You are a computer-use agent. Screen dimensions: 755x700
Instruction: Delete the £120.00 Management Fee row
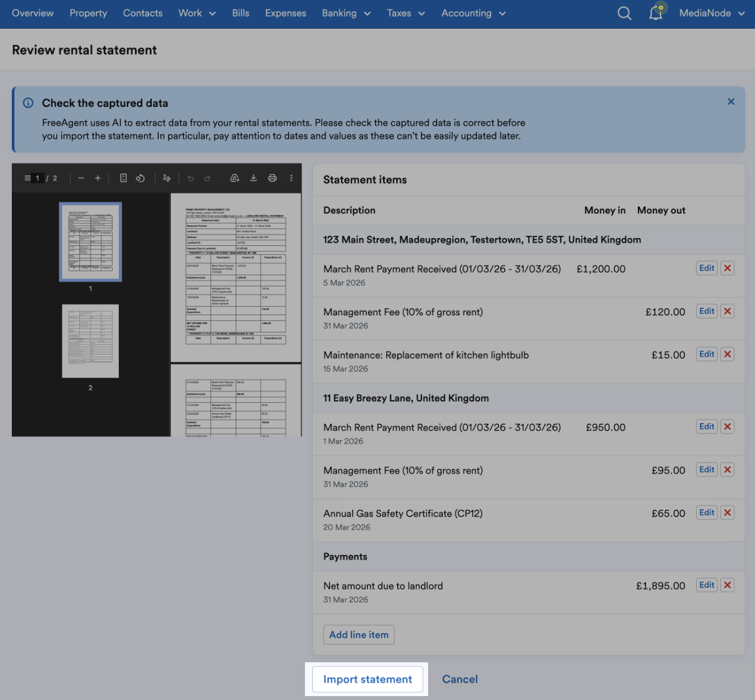point(727,311)
